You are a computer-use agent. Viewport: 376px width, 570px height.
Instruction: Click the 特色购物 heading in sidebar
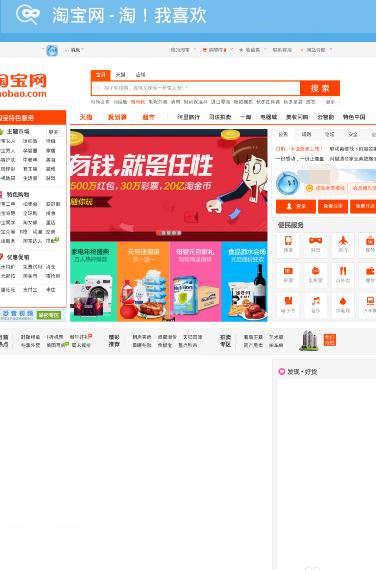(18, 194)
